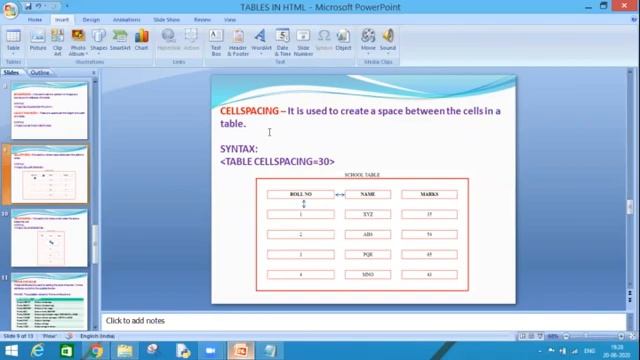The width and height of the screenshot is (640, 360).
Task: Open the Design ribbon tab
Action: [x=91, y=20]
